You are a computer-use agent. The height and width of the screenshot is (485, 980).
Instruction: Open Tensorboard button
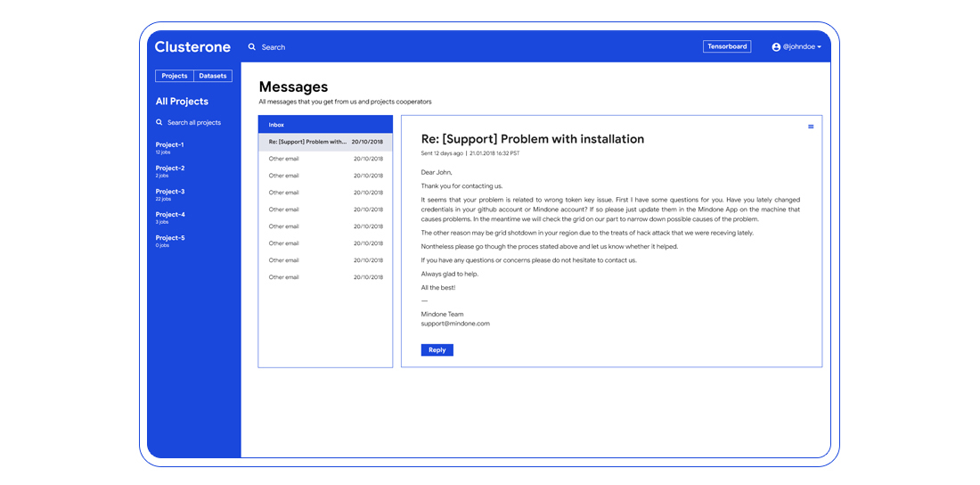727,46
